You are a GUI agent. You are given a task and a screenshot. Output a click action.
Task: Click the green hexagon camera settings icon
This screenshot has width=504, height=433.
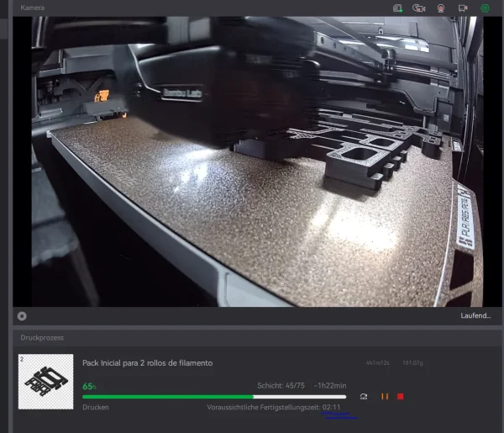point(485,8)
